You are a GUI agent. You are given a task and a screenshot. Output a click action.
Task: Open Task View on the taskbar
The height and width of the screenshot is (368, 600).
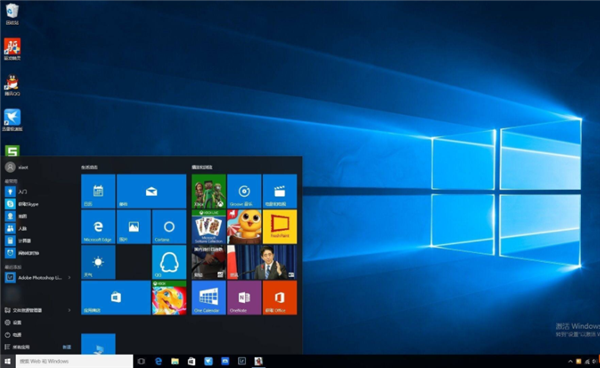click(141, 361)
